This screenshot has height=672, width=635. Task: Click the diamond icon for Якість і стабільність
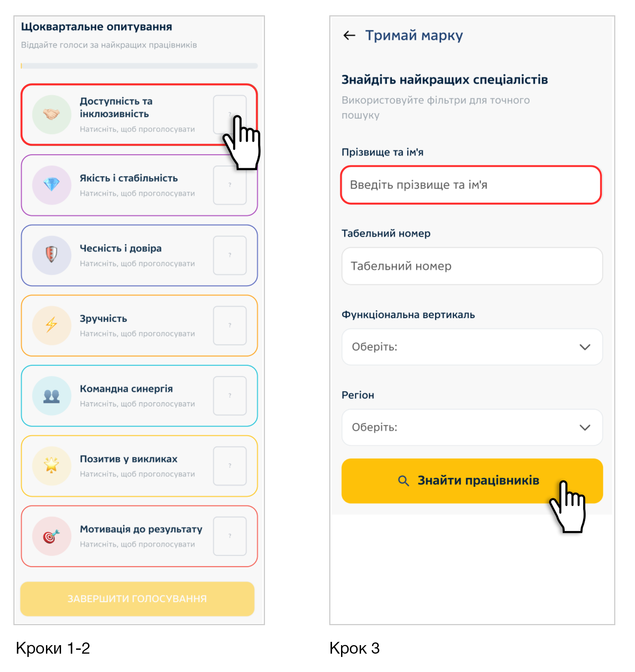click(51, 185)
